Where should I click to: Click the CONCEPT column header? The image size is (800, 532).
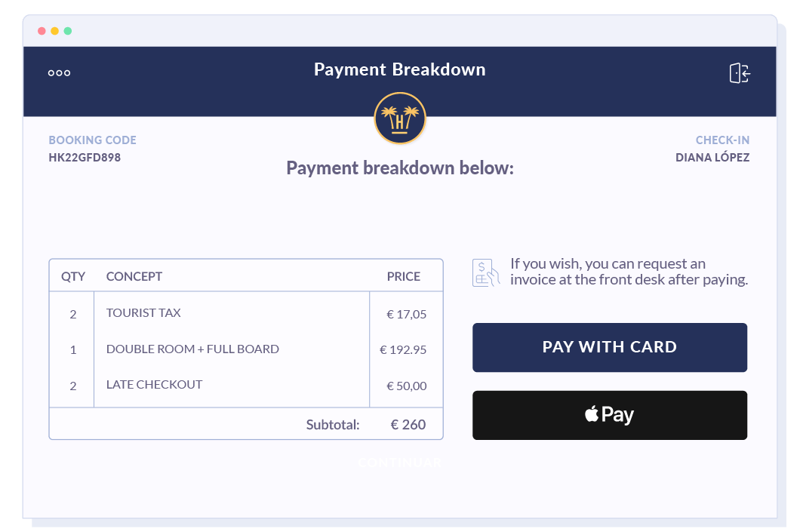click(134, 276)
